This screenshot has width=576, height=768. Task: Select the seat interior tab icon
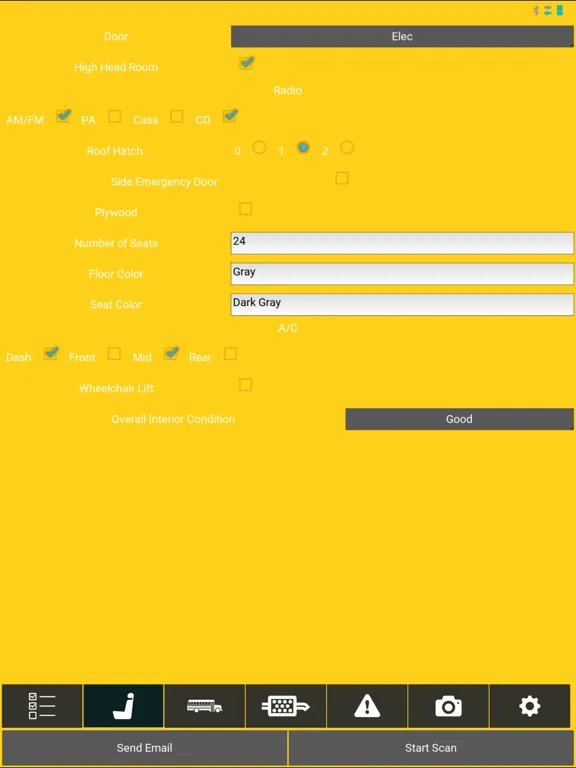[x=123, y=706]
